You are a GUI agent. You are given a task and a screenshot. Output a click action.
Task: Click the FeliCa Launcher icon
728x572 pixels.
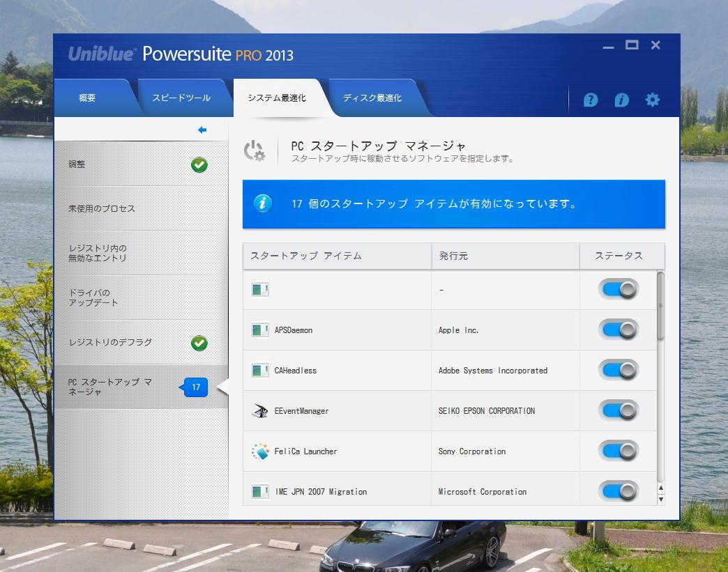260,451
